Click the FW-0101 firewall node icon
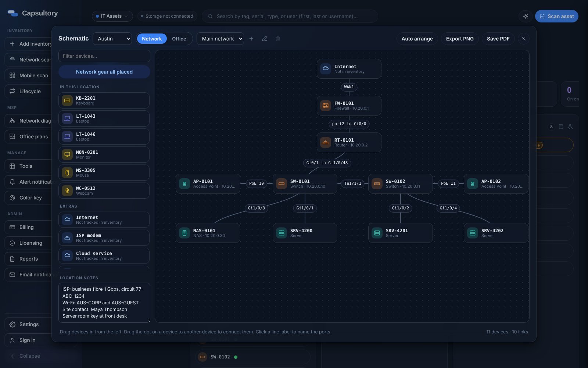 tap(326, 106)
